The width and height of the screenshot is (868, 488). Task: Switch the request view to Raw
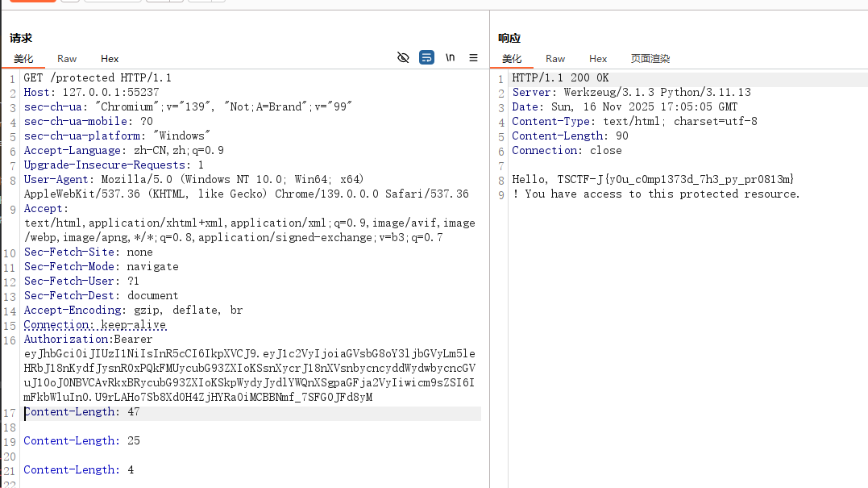pyautogui.click(x=67, y=59)
